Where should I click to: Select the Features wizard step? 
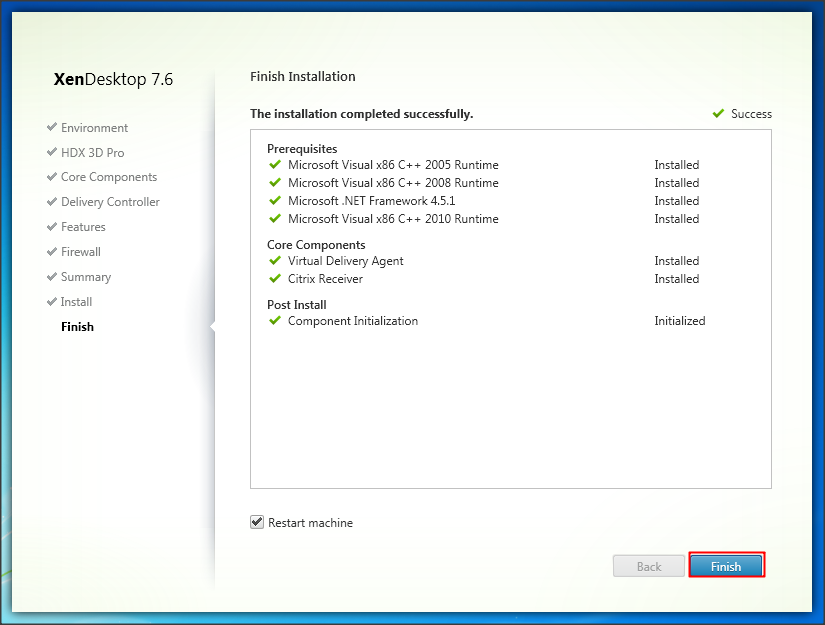(x=83, y=227)
